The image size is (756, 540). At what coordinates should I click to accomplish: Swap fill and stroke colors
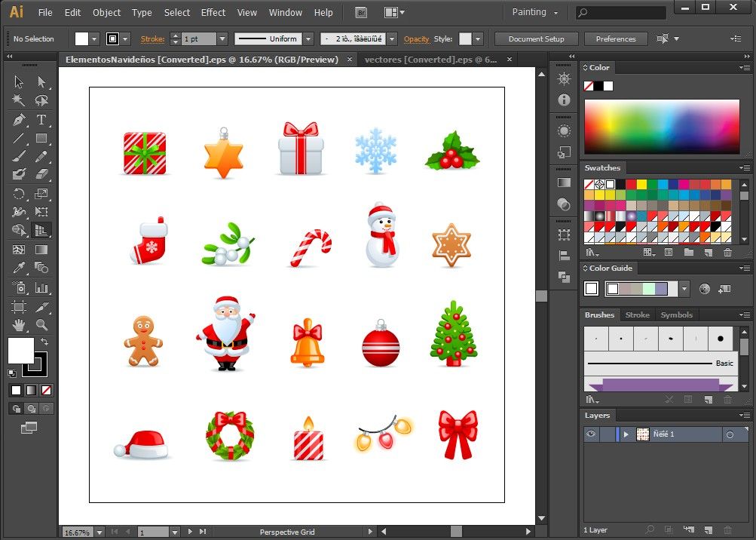click(x=44, y=342)
